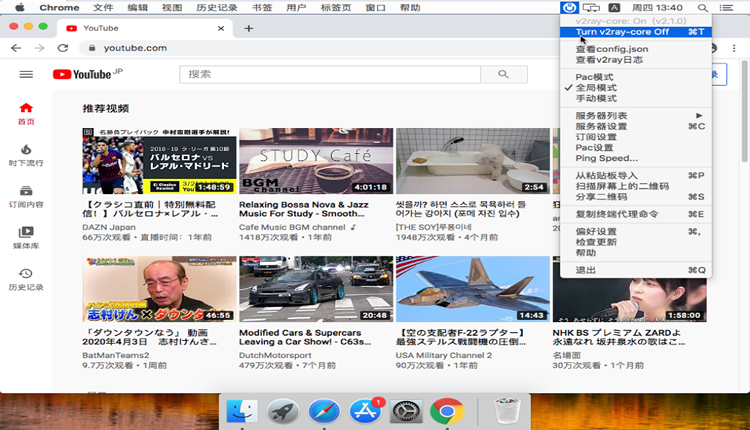Image resolution: width=750 pixels, height=430 pixels.
Task: Select 手动模式 proxy mode
Action: [596, 98]
